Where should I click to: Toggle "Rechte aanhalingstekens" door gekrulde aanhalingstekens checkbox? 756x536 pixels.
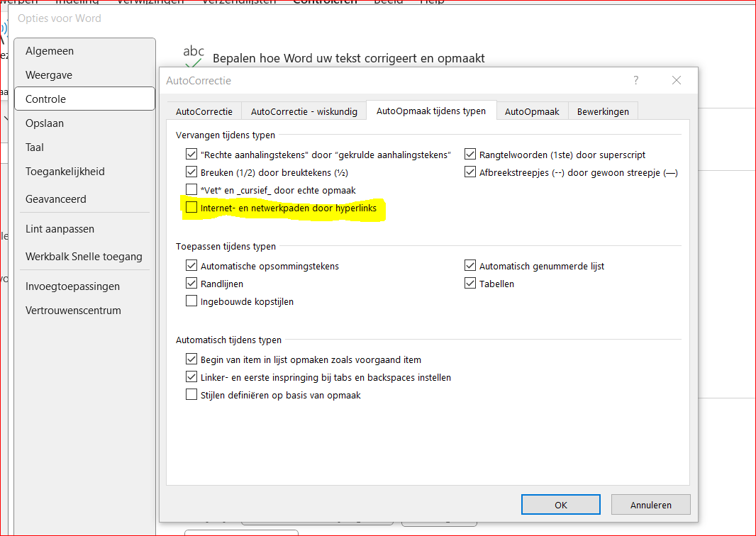click(x=191, y=155)
